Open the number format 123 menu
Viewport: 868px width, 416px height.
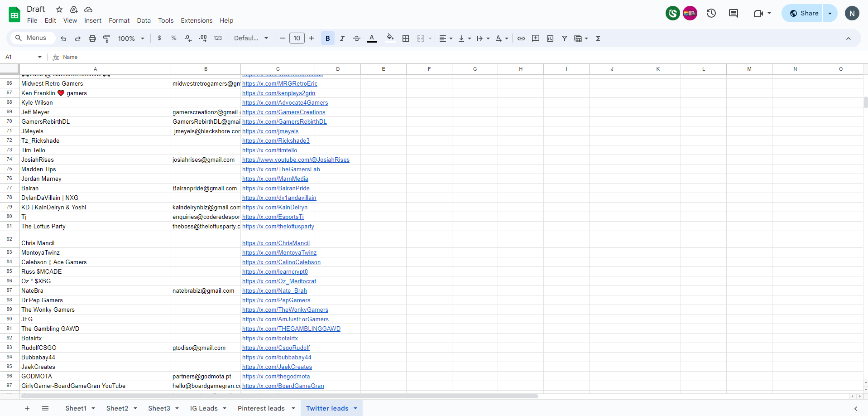click(218, 39)
